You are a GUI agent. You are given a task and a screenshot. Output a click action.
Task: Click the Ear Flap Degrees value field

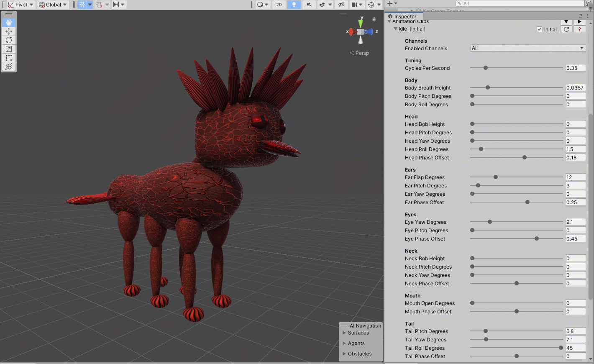(575, 177)
